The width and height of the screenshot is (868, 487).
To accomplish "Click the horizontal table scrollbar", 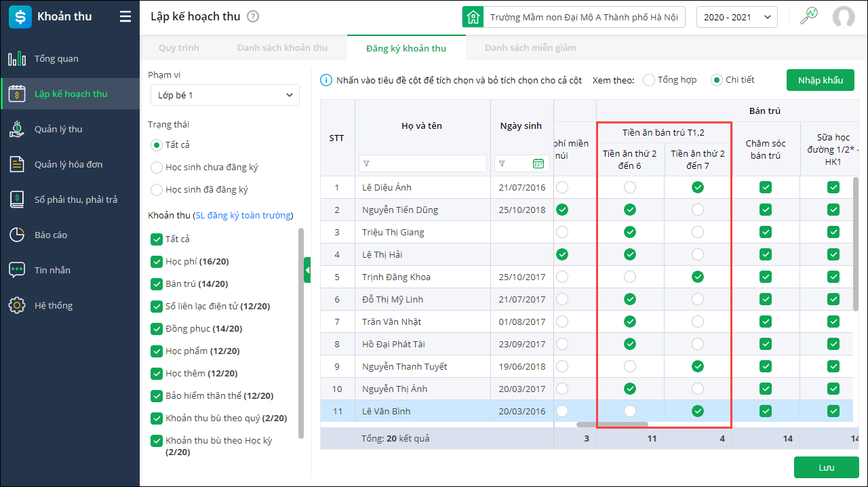I will click(x=612, y=425).
